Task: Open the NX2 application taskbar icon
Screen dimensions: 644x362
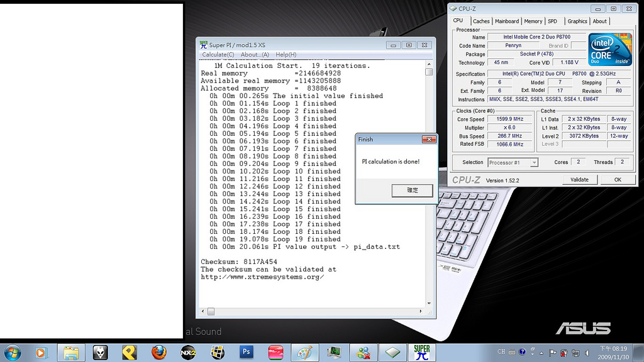Action: (187, 353)
